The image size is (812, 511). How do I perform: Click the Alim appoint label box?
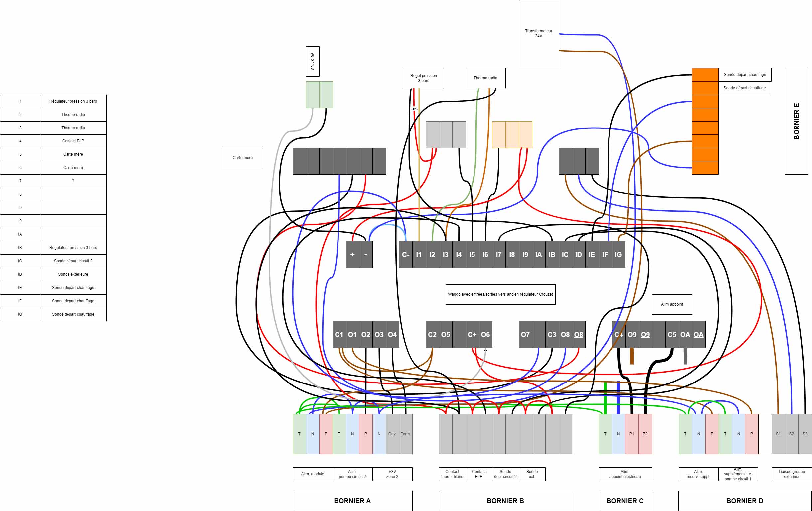click(672, 304)
